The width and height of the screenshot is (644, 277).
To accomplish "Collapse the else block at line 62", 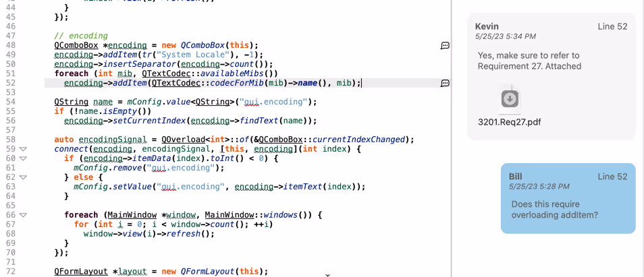I will (x=22, y=177).
